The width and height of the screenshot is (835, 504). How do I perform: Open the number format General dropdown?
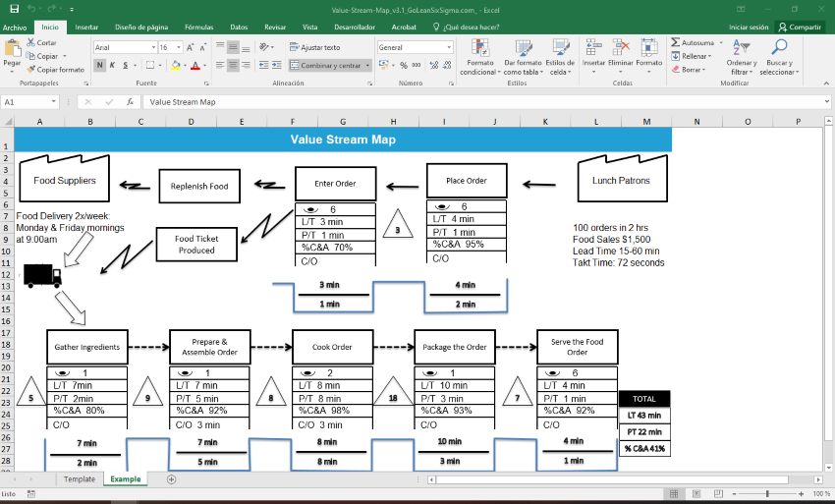pyautogui.click(x=449, y=47)
